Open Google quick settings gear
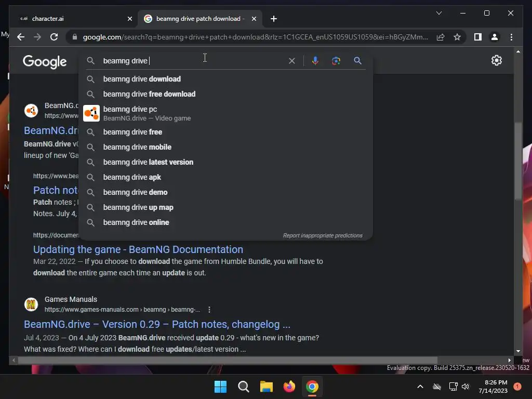This screenshot has height=399, width=532. click(496, 60)
